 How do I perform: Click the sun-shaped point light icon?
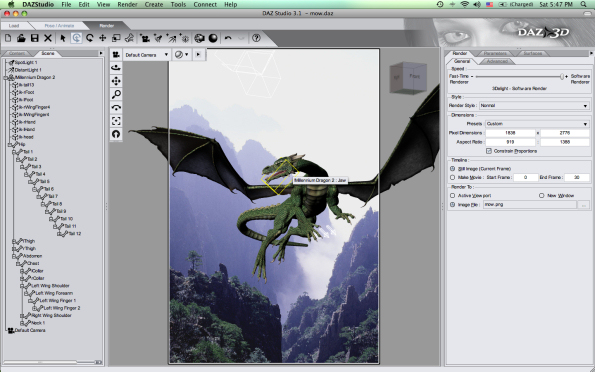click(185, 38)
